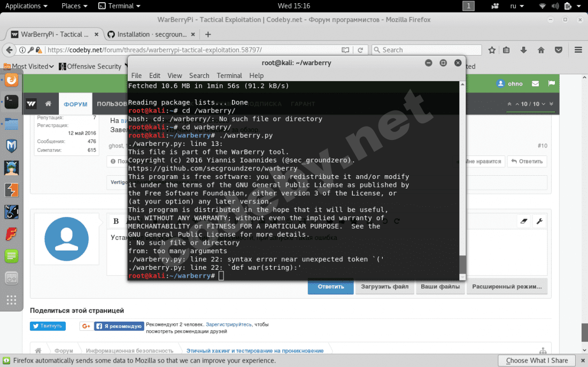
Task: Switch to the Installation secgroundzero tab
Action: (x=151, y=35)
